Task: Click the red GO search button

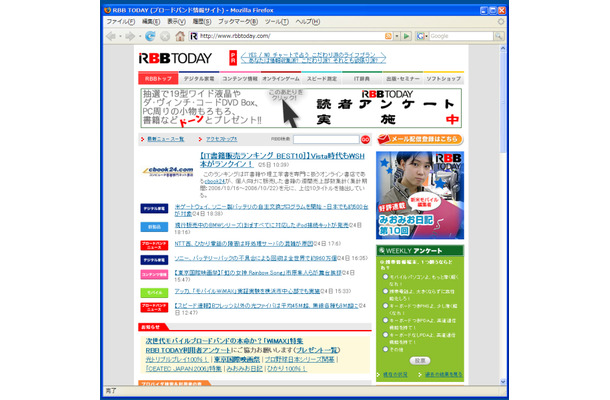Action: [365, 139]
